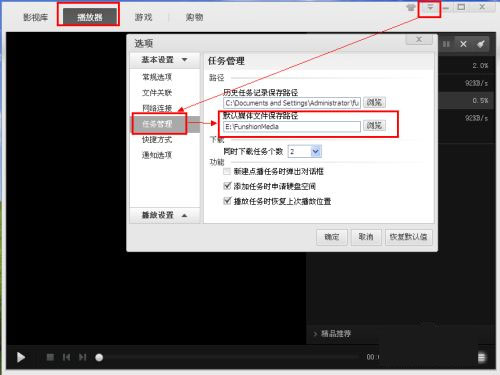Open the main menu dropdown in title bar
This screenshot has width=500, height=375.
[430, 8]
